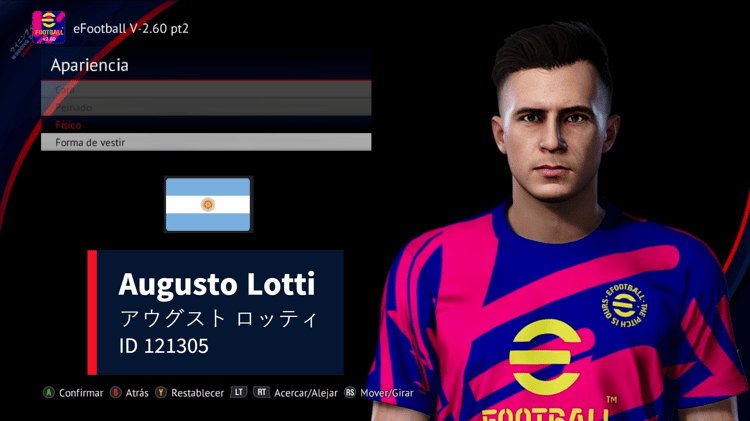Click the RS stick icon
The height and width of the screenshot is (421, 750).
(x=350, y=393)
